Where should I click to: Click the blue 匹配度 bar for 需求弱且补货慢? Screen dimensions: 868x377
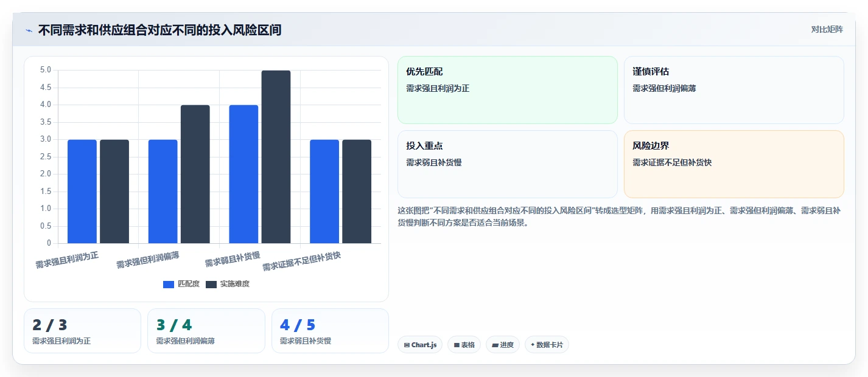(x=243, y=174)
